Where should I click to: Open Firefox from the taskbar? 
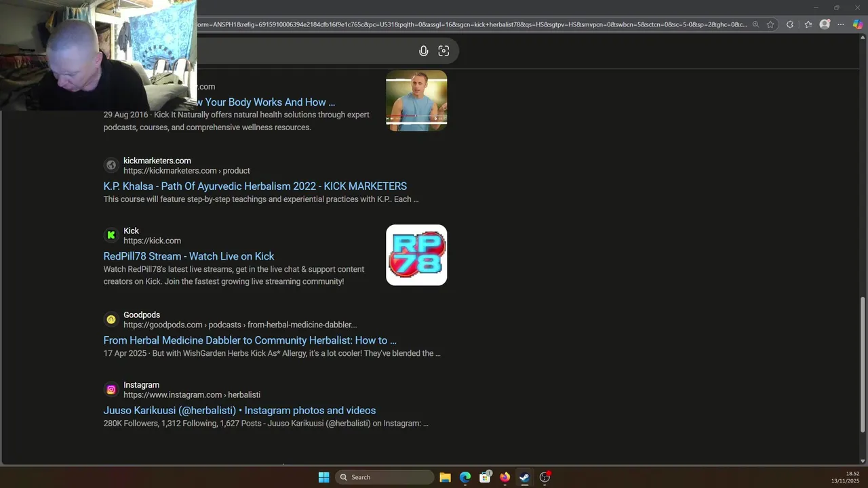505,477
